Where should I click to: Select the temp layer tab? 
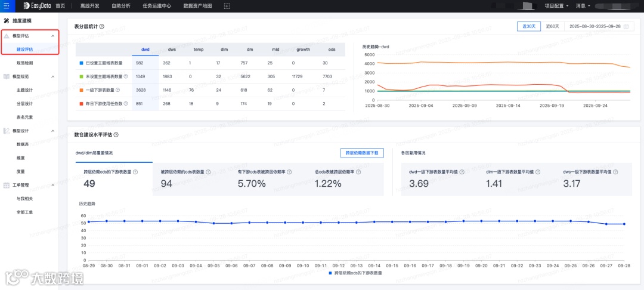click(x=199, y=50)
